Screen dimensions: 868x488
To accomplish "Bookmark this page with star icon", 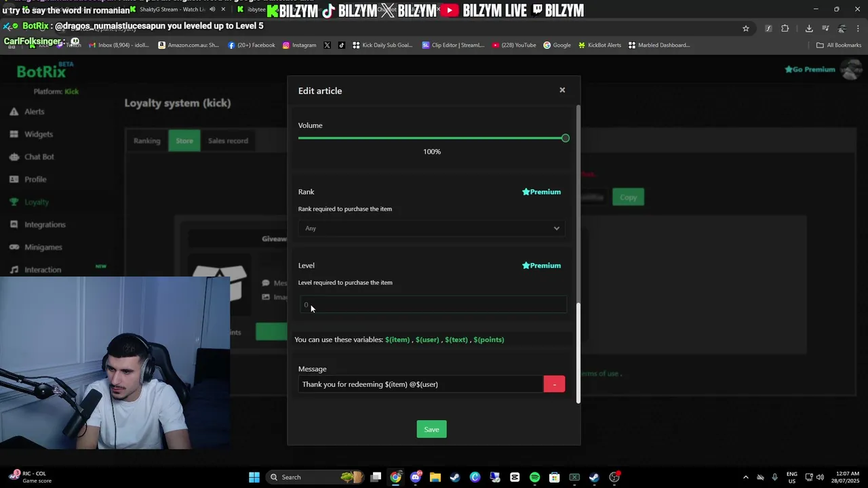I will pos(746,28).
